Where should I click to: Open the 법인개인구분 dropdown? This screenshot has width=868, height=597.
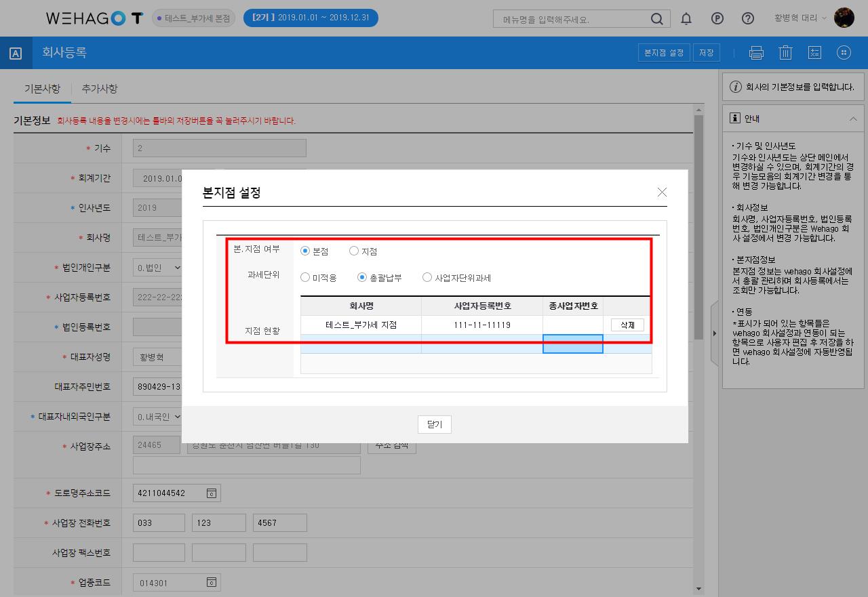click(159, 268)
